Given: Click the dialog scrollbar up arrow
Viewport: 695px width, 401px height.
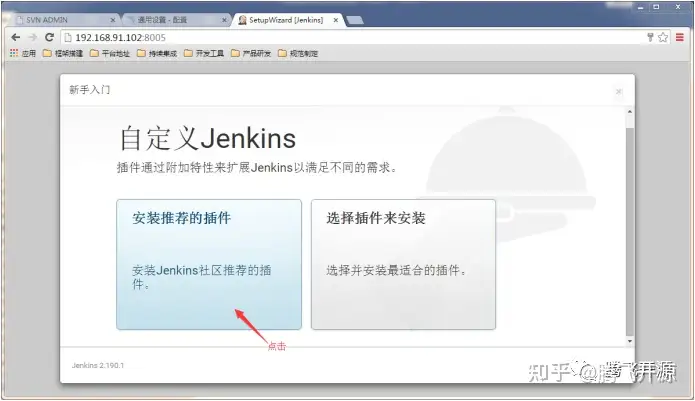Looking at the screenshot, I should [629, 112].
